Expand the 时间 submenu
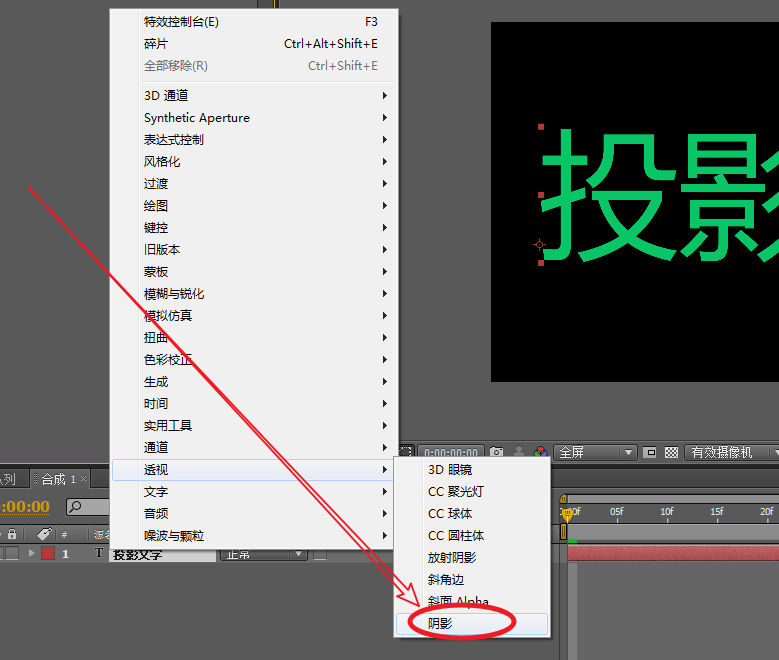Image resolution: width=779 pixels, height=660 pixels. (x=254, y=404)
